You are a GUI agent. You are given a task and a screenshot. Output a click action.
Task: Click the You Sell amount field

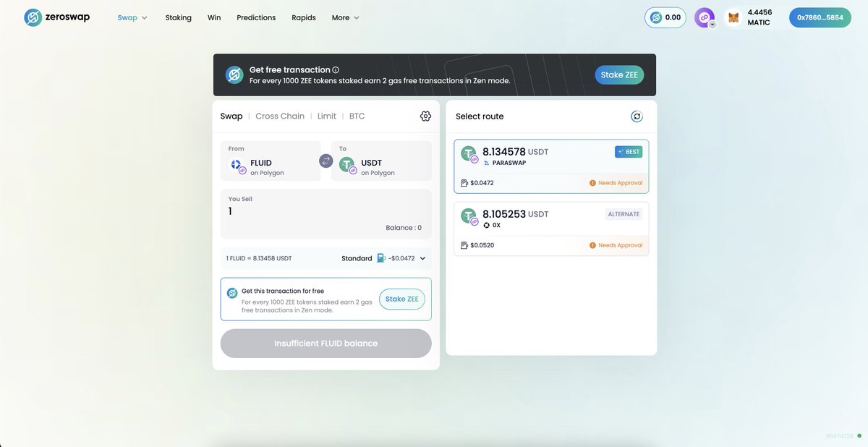(x=326, y=213)
